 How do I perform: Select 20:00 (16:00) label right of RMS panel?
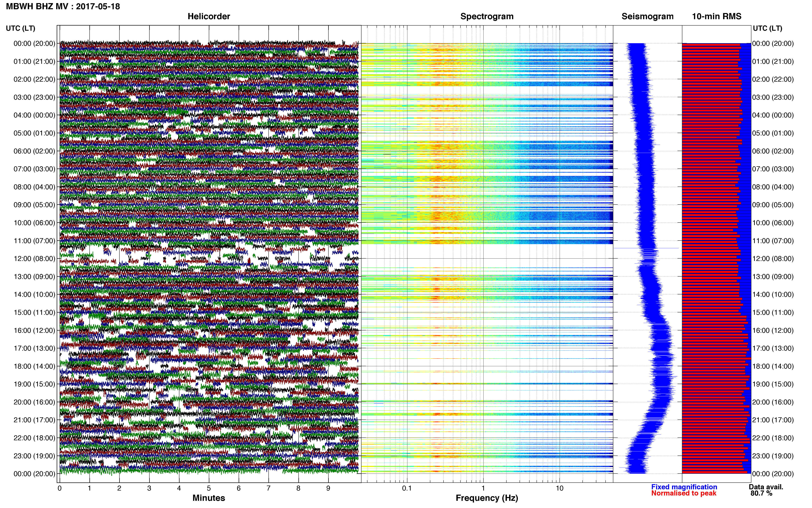coord(773,402)
